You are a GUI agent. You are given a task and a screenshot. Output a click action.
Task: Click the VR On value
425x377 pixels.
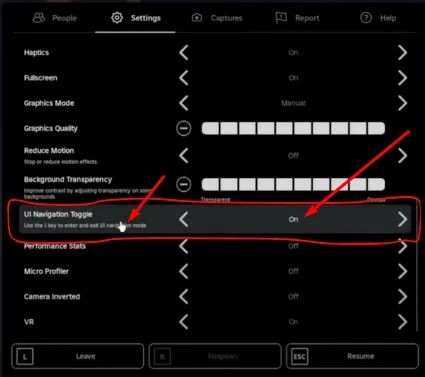tap(293, 322)
